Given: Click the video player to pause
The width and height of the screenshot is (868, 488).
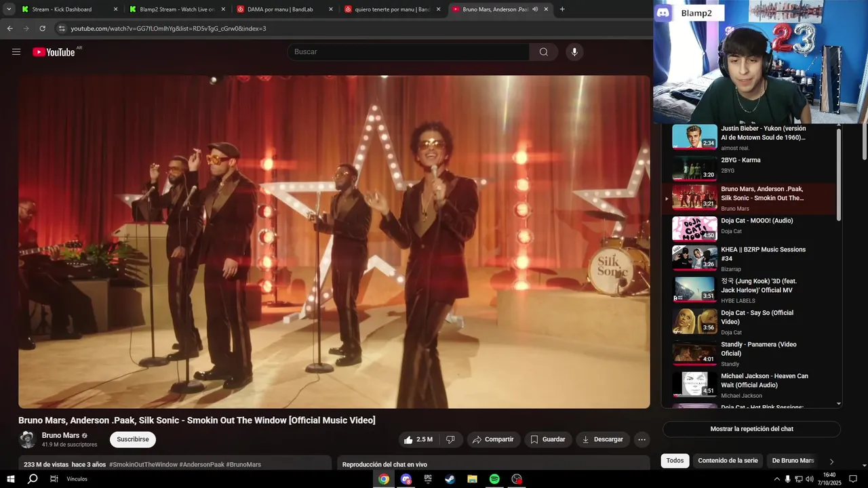Looking at the screenshot, I should click(x=334, y=241).
